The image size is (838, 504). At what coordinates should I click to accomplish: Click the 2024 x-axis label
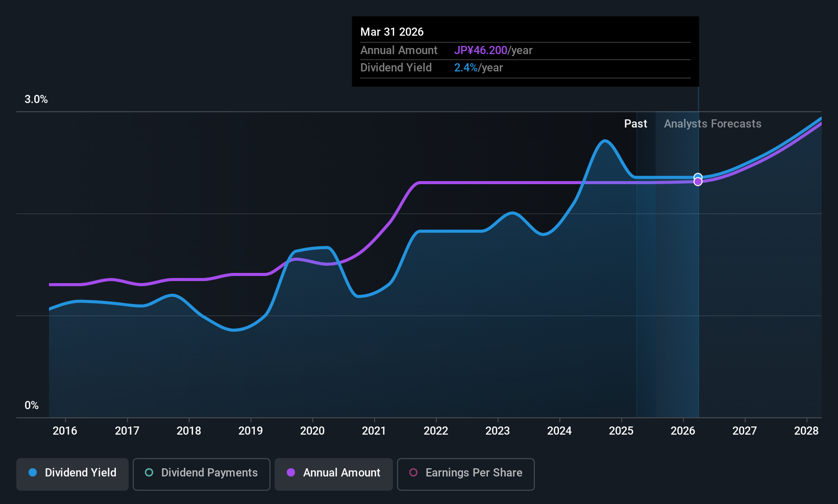point(559,431)
